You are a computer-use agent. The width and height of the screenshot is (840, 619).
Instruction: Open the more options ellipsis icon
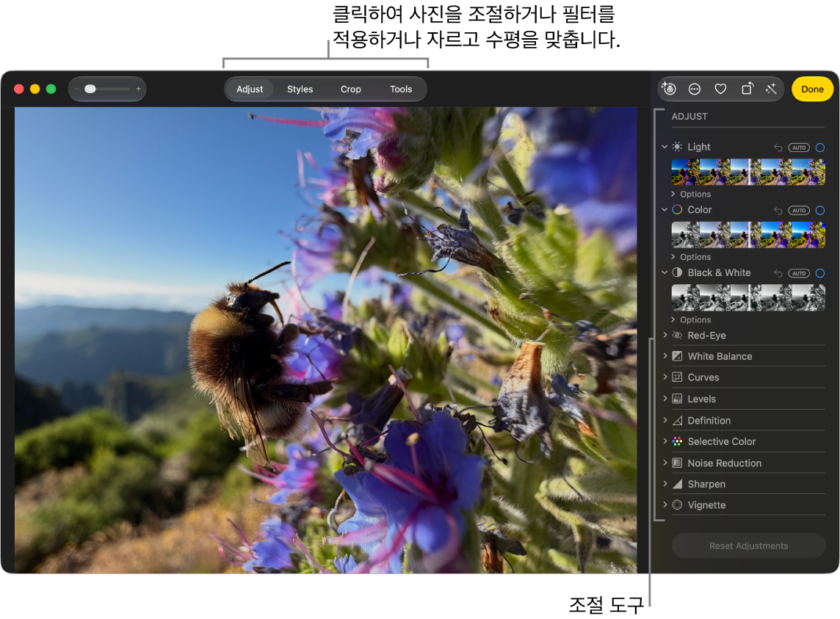(695, 89)
